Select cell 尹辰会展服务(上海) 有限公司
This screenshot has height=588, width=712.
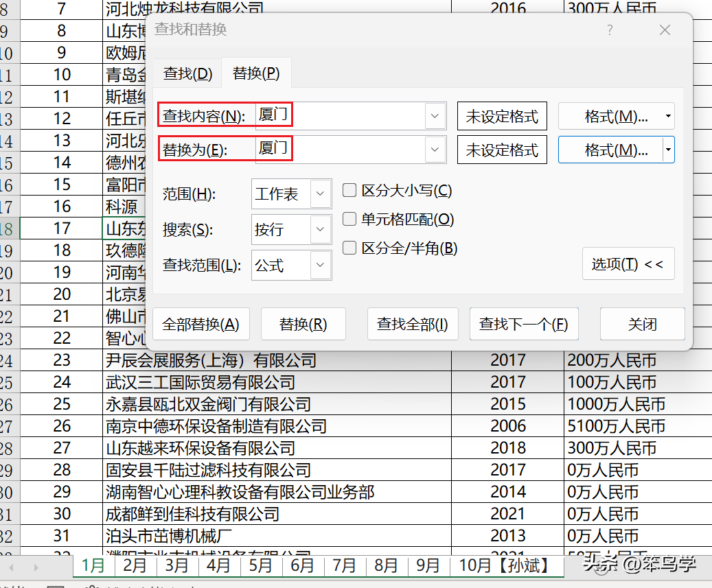point(277,360)
